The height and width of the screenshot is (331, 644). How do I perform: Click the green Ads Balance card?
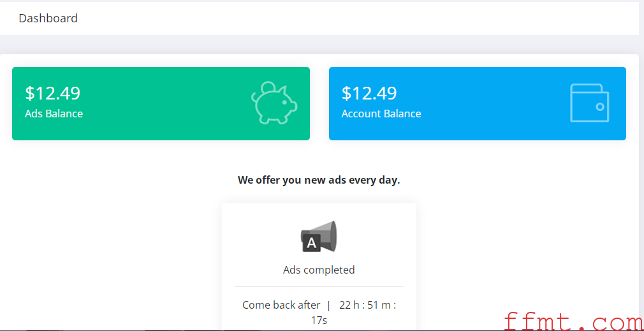161,103
